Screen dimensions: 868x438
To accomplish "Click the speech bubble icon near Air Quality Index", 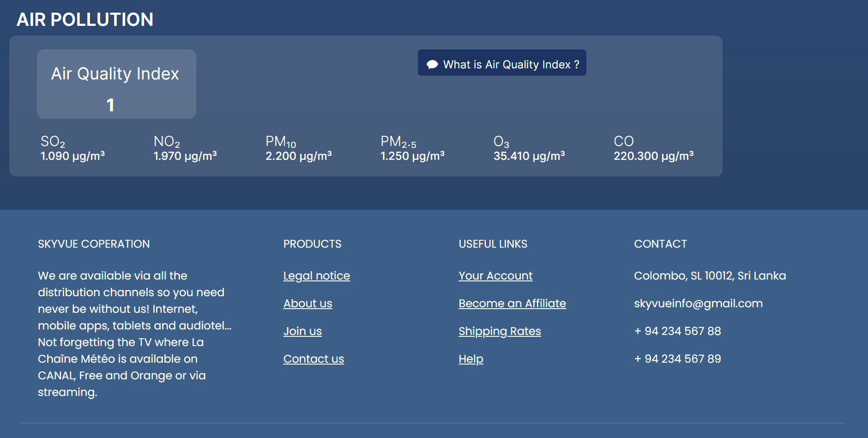I will pyautogui.click(x=431, y=64).
